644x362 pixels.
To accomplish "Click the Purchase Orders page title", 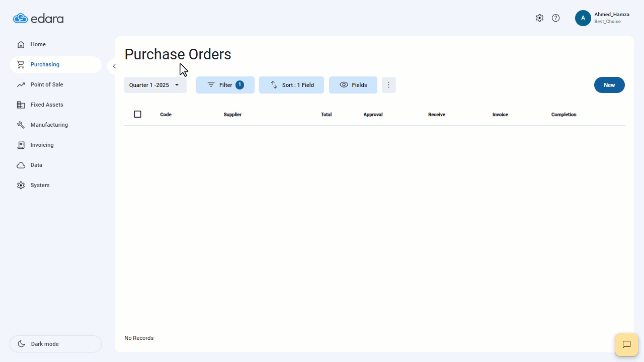I will click(178, 54).
